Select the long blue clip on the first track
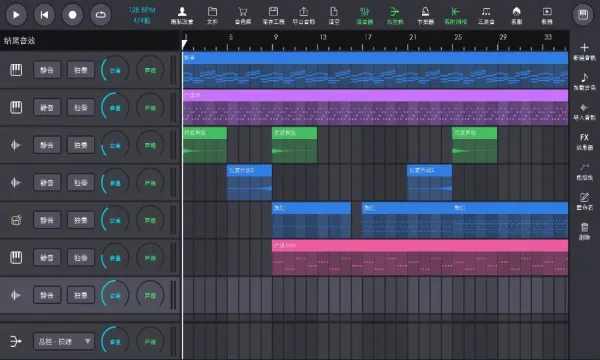600x360 pixels. click(x=375, y=70)
